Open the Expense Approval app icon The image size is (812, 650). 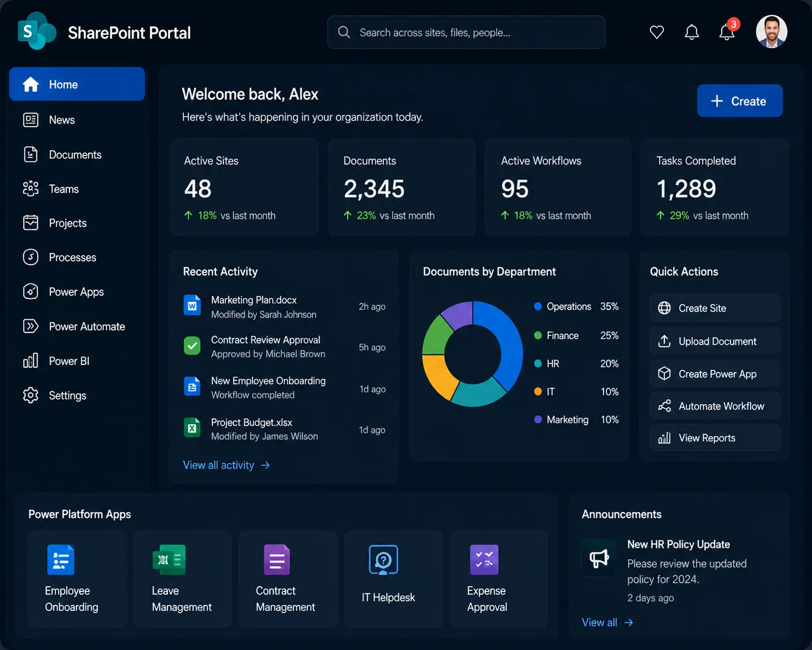click(484, 560)
